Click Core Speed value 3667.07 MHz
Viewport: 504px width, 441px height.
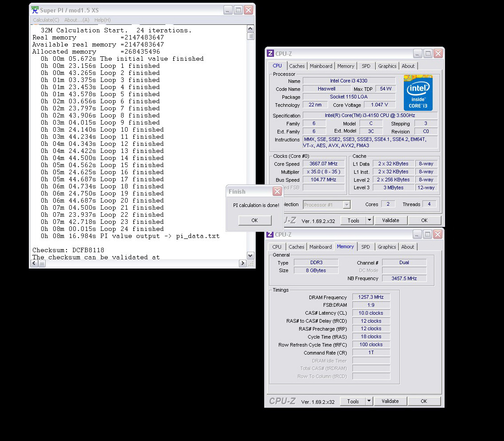(323, 164)
